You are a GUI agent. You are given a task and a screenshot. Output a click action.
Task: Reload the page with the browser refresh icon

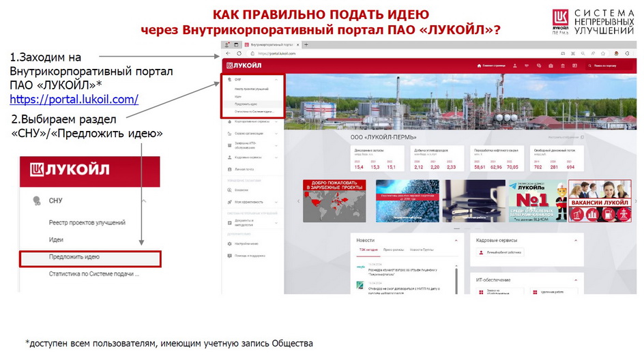239,53
